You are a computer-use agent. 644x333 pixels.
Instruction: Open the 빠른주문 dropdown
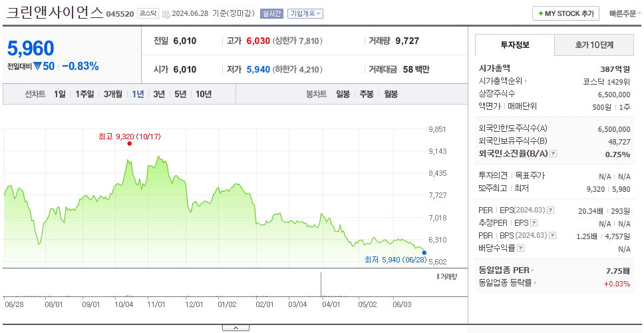click(625, 13)
